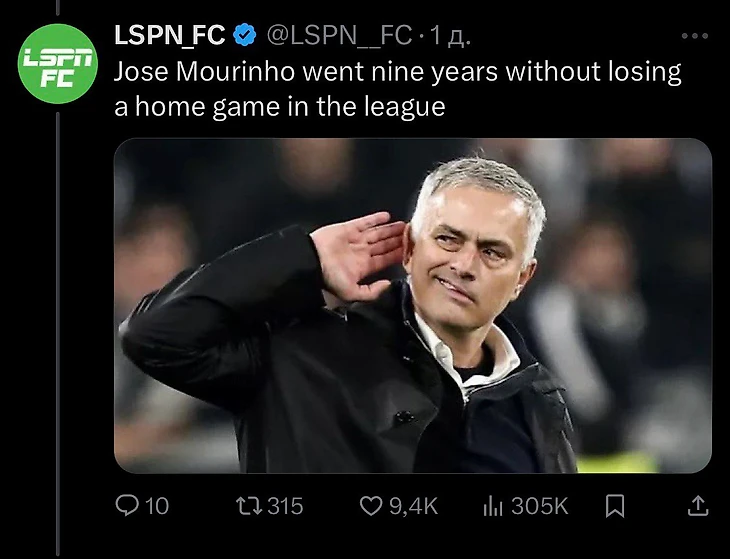Image resolution: width=730 pixels, height=559 pixels.
Task: Like the tweet with heart icon
Action: pyautogui.click(x=370, y=507)
